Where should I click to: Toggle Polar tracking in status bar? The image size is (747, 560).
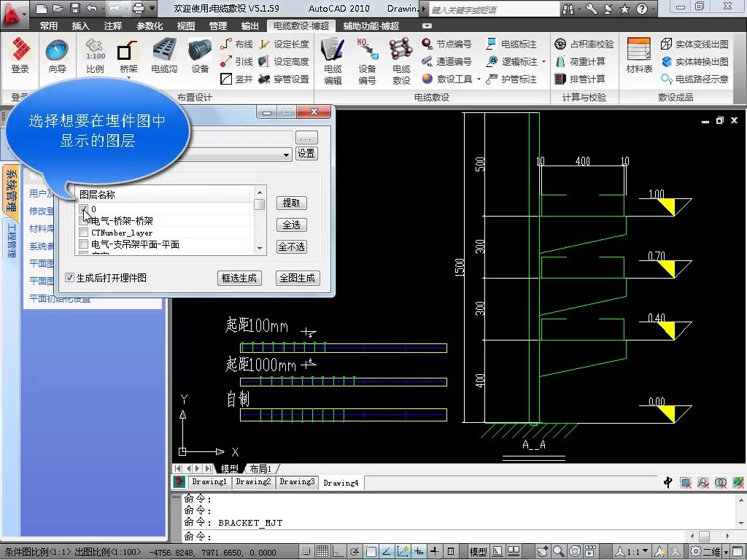[355, 552]
